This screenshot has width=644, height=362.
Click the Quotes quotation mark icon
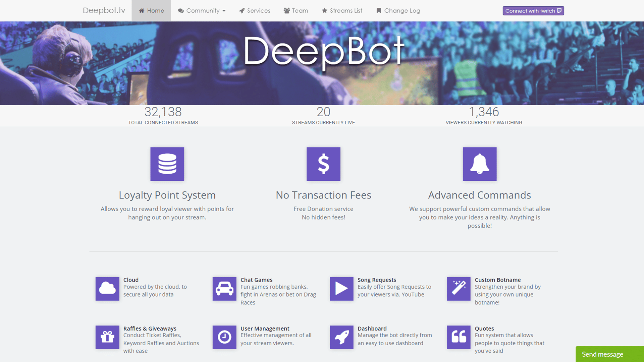(459, 337)
